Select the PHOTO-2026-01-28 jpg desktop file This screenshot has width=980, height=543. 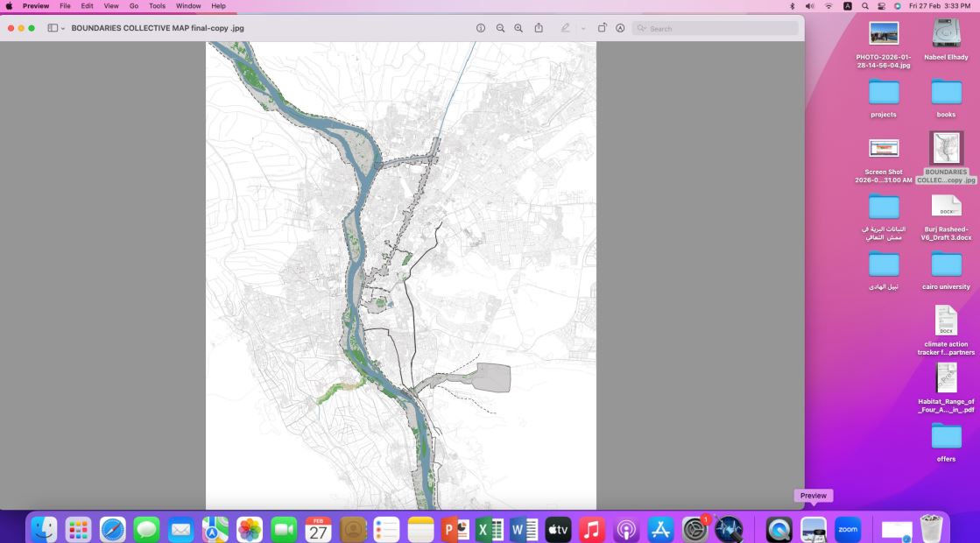883,44
